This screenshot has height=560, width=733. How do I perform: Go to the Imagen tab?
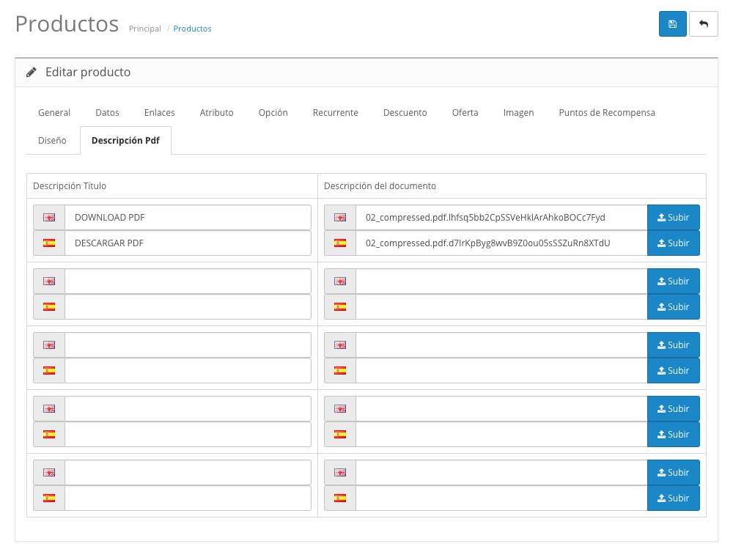(518, 113)
